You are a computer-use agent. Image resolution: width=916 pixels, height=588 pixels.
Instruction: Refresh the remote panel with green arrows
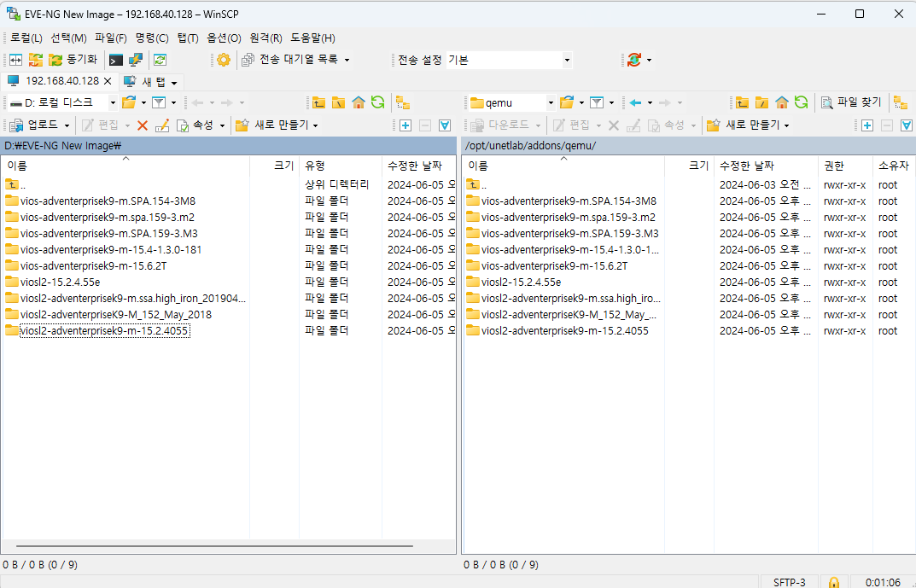[x=802, y=102]
